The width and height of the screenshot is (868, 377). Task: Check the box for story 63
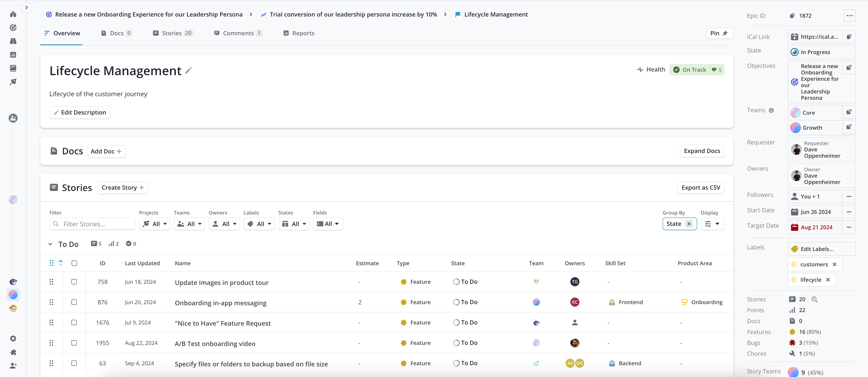(x=74, y=363)
